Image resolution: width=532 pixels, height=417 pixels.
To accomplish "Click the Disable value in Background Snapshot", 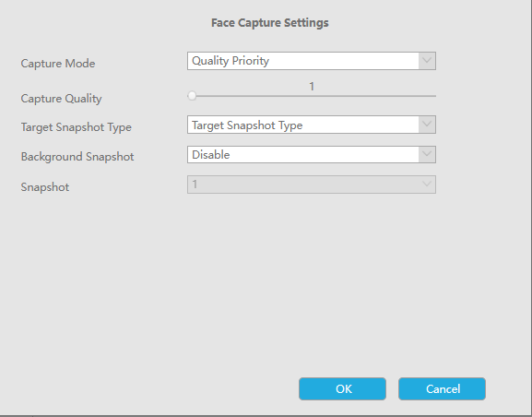I will [x=211, y=154].
